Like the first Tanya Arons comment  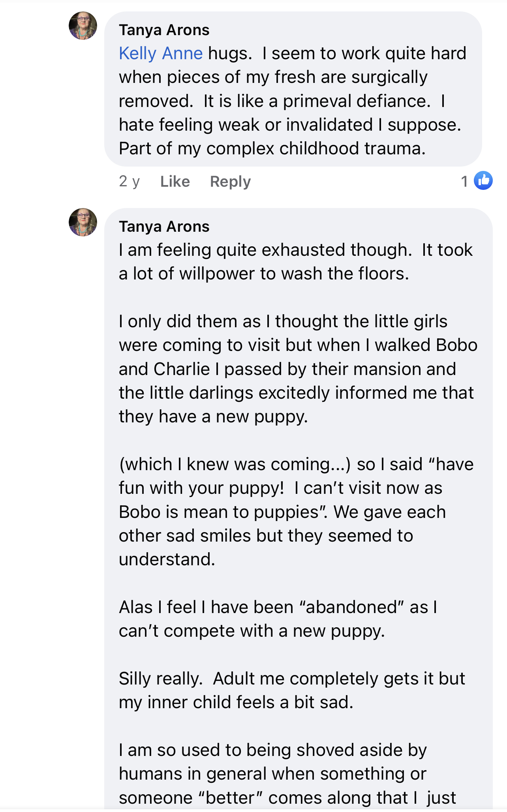[175, 182]
